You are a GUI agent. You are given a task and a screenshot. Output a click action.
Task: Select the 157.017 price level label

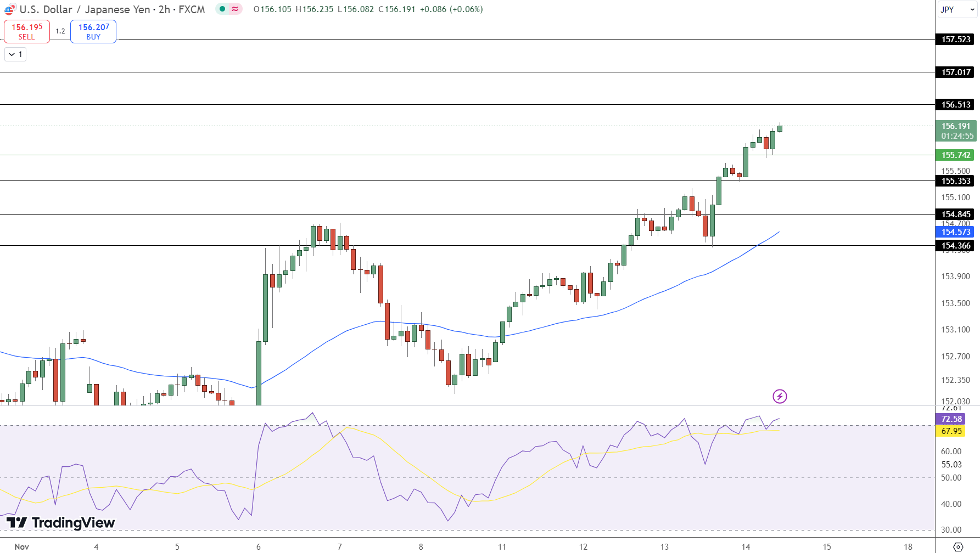955,72
